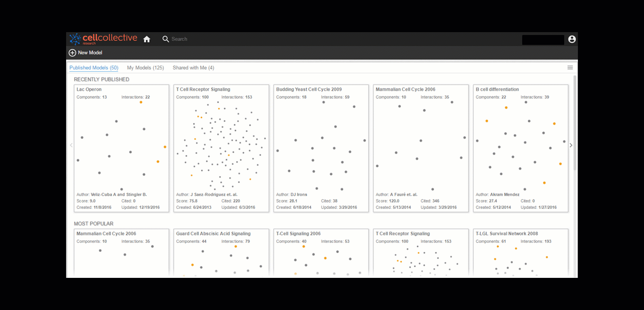Viewport: 644px width, 310px height.
Task: Open Guard Cell Abscisic Acid Signaling card
Action: pyautogui.click(x=221, y=253)
